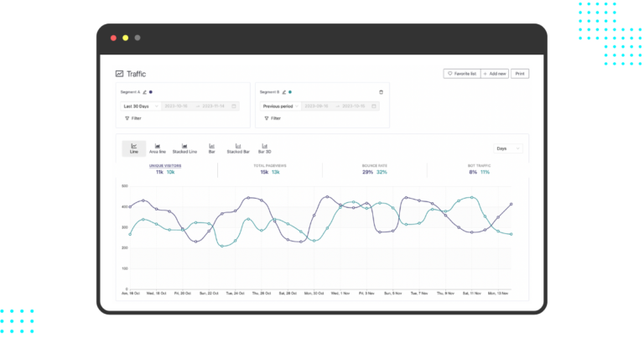Click the Add new button
The image size is (644, 338).
tap(495, 74)
